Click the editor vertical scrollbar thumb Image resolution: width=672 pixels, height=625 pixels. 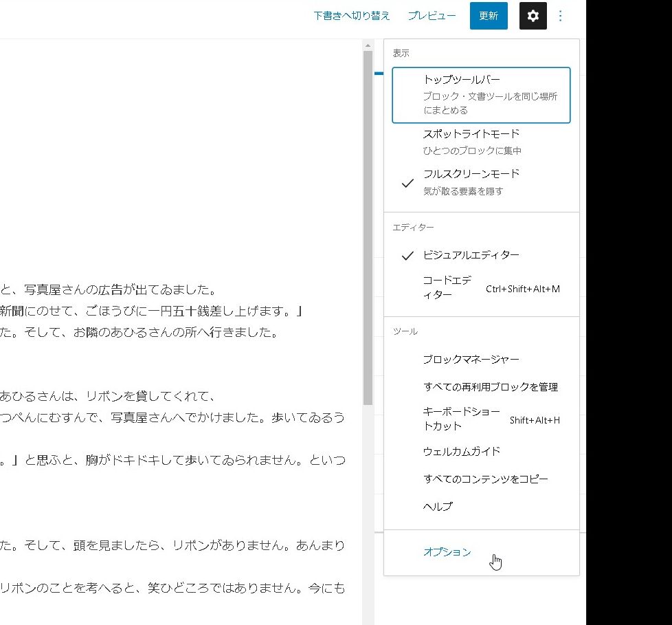pos(368,227)
